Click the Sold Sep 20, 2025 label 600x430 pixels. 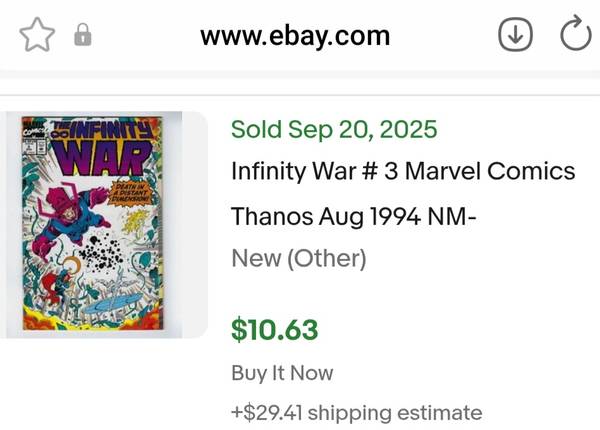334,130
